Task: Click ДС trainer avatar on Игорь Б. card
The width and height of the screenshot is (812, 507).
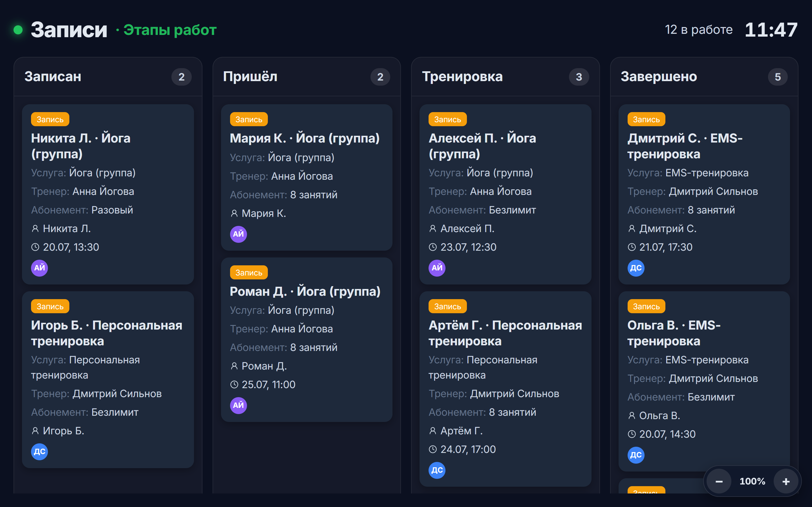Action: coord(39,452)
